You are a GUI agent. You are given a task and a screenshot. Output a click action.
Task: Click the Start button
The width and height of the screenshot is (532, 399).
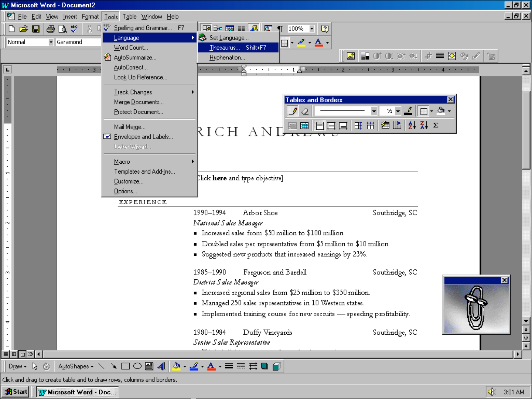[16, 392]
